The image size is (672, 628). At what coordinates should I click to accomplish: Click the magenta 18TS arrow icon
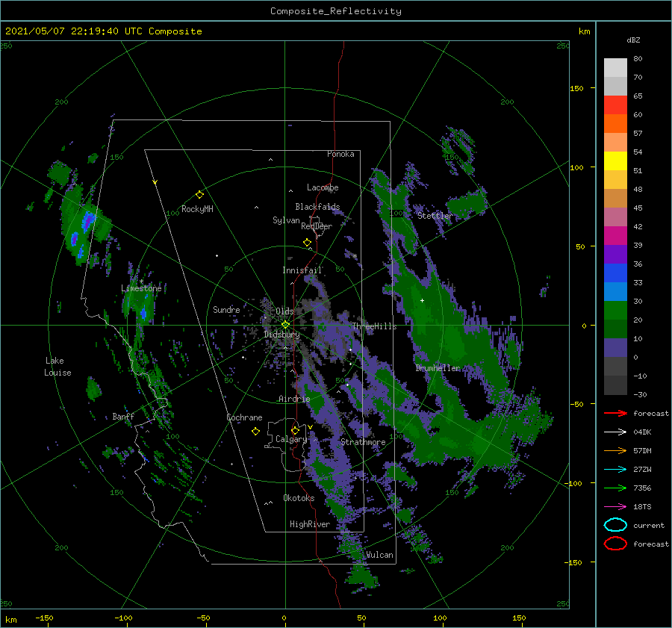[615, 507]
